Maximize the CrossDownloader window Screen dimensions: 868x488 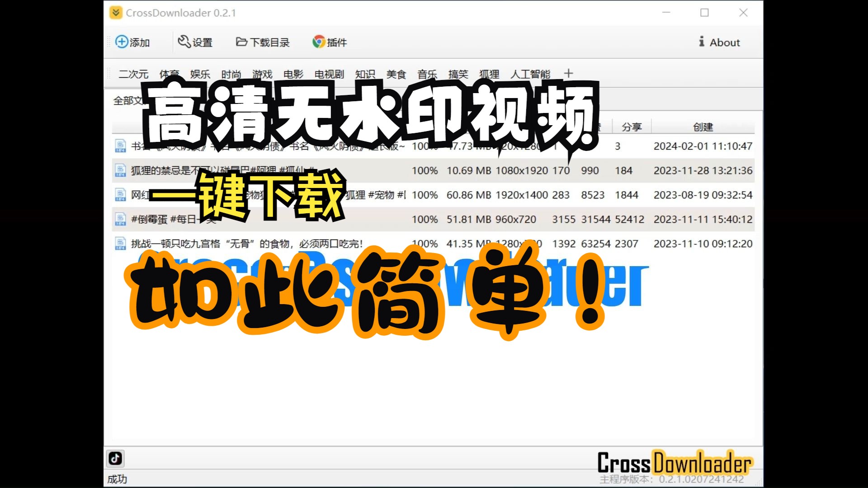point(704,13)
